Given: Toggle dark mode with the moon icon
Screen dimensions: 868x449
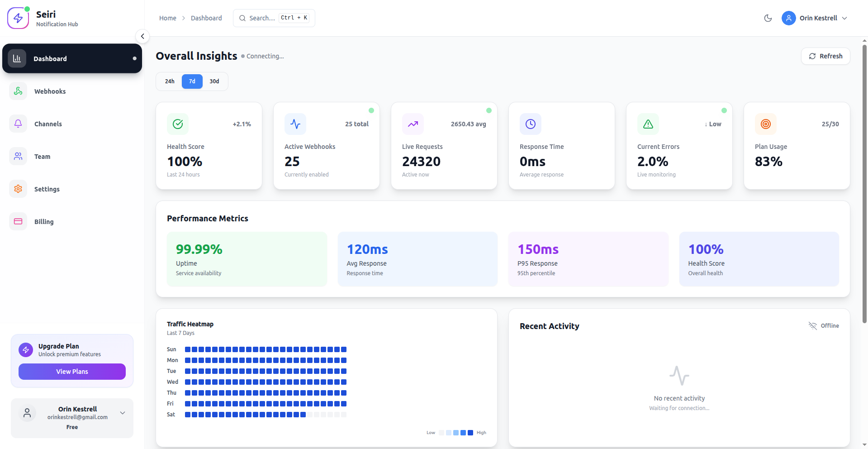Looking at the screenshot, I should coord(768,18).
